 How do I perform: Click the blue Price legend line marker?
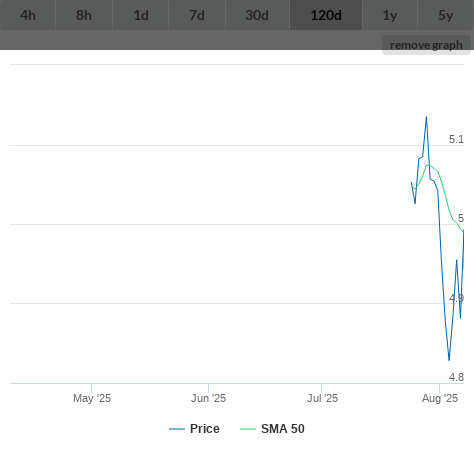177,429
